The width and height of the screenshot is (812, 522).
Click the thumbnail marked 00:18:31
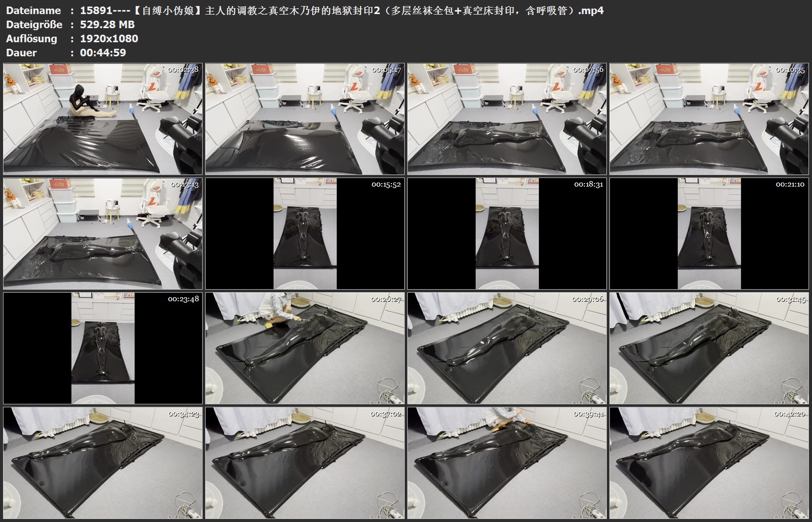click(507, 233)
